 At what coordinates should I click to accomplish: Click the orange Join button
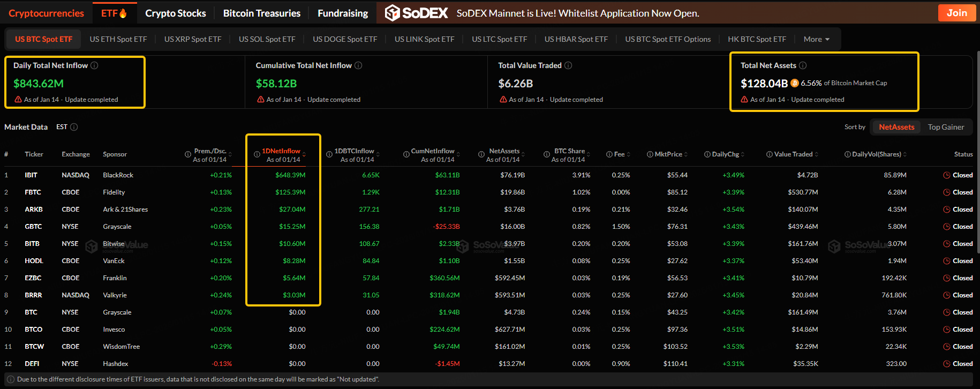tap(957, 13)
